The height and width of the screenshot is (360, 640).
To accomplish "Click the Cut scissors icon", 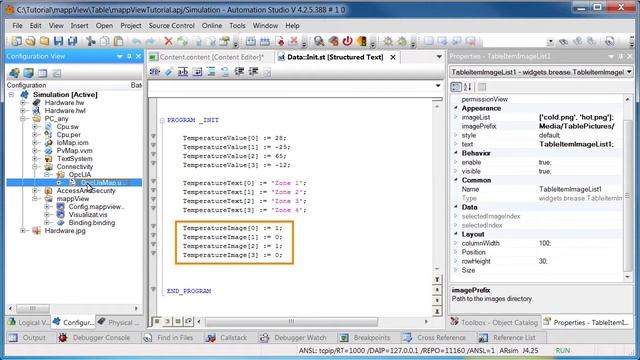I will 91,41.
